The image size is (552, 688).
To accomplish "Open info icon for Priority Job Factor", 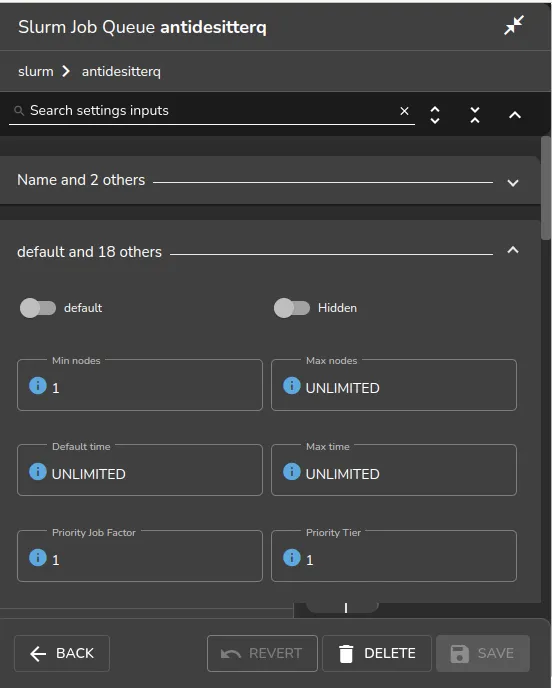I will tap(38, 558).
